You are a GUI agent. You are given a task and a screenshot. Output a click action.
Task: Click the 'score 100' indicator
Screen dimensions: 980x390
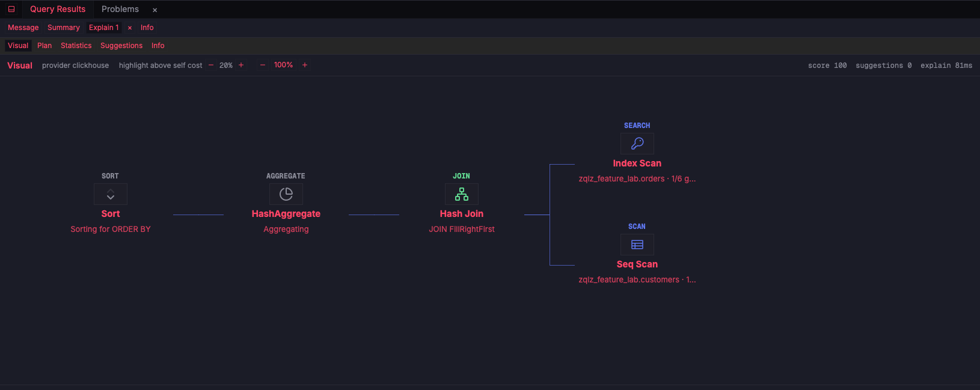[x=827, y=66]
